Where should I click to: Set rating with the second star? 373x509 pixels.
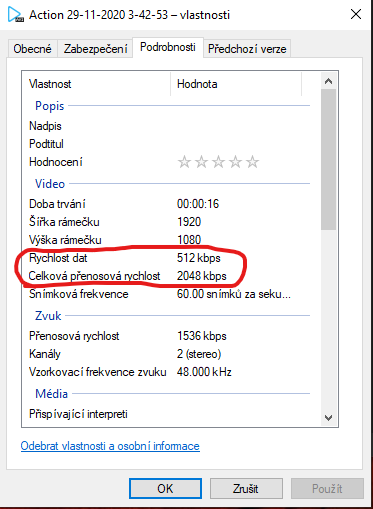(201, 162)
